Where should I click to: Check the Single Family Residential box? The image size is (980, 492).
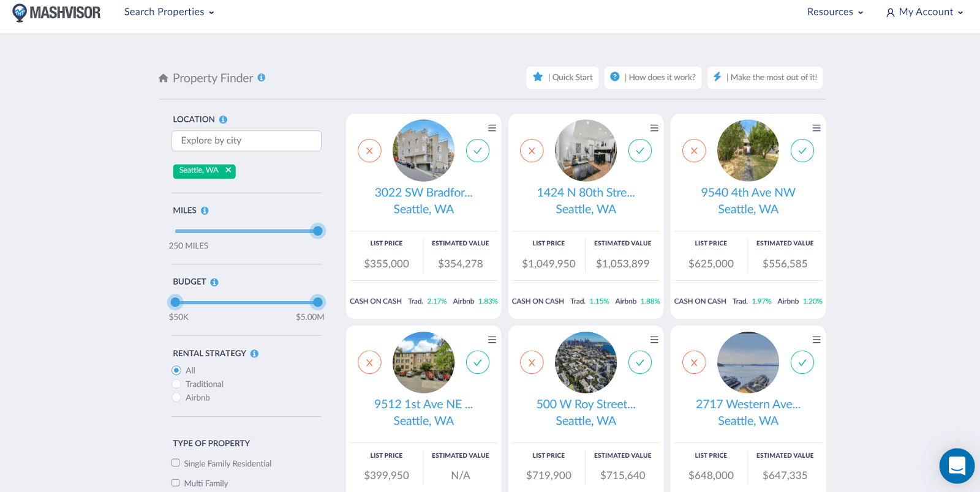coord(176,463)
